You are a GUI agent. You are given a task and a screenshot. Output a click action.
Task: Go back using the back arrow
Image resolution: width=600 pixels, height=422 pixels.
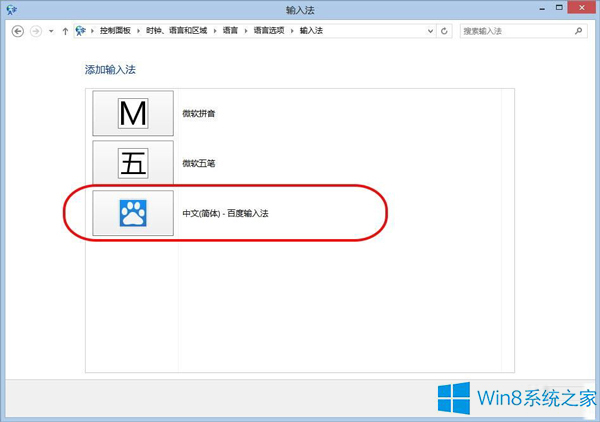18,31
